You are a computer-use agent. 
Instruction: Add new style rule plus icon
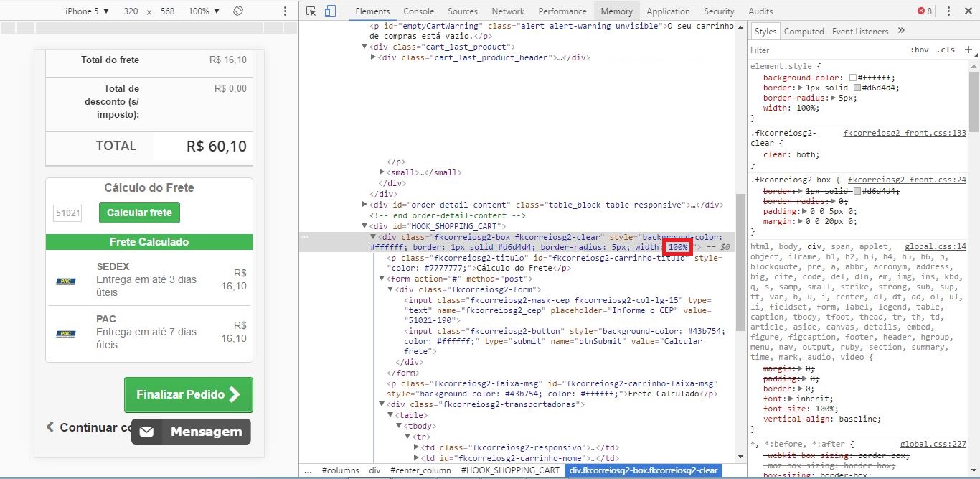pyautogui.click(x=968, y=50)
